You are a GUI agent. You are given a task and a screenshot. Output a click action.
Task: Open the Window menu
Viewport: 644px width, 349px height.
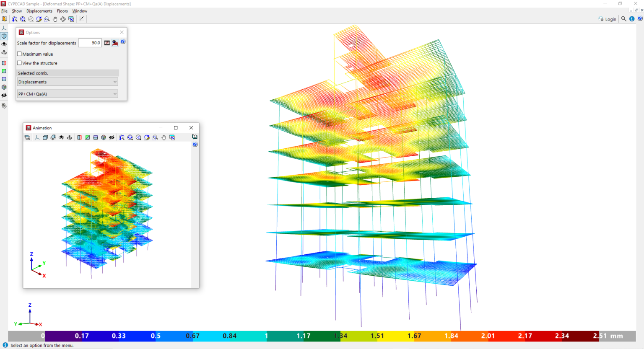[x=80, y=11]
